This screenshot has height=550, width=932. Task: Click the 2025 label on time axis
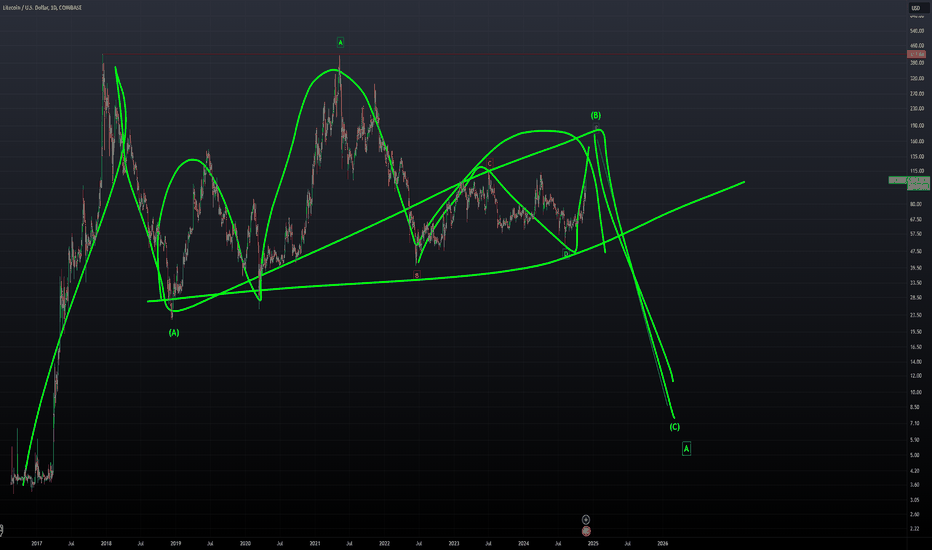(593, 543)
